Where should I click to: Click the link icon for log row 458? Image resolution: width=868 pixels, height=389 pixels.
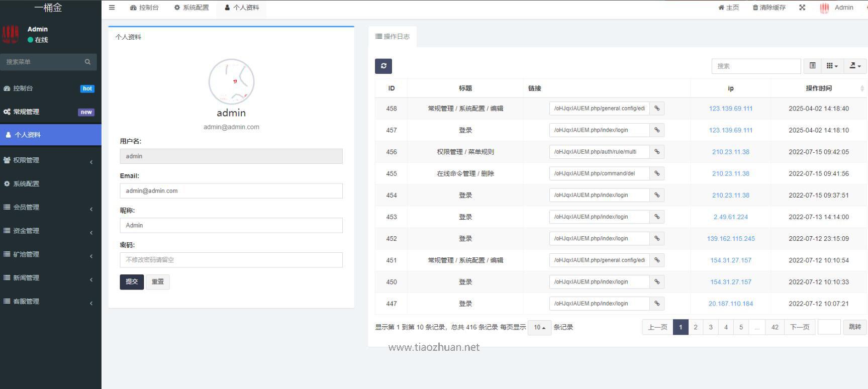click(657, 109)
